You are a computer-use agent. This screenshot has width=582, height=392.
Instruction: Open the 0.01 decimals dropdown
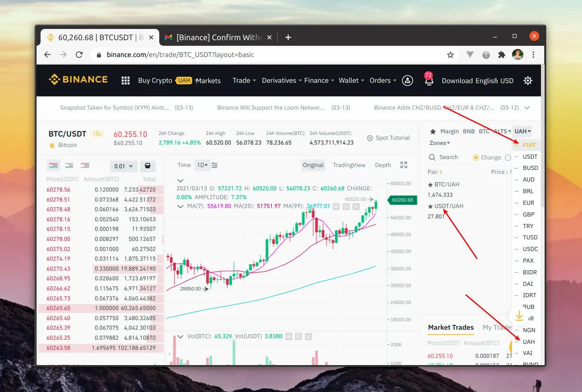click(x=123, y=166)
